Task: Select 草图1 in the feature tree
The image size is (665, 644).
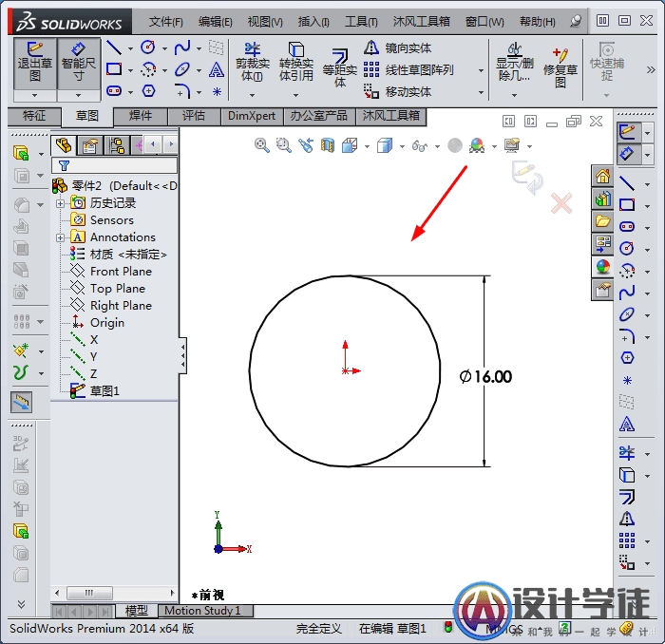Action: 104,391
